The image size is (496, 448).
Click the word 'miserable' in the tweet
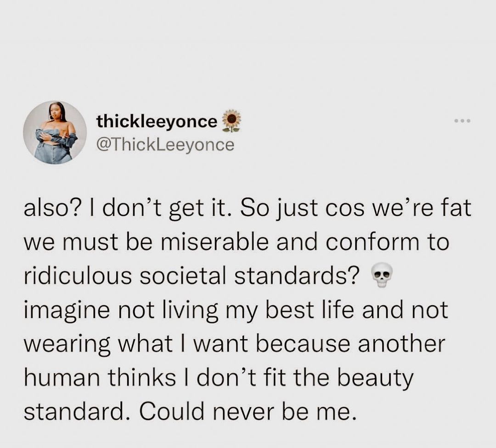213,242
